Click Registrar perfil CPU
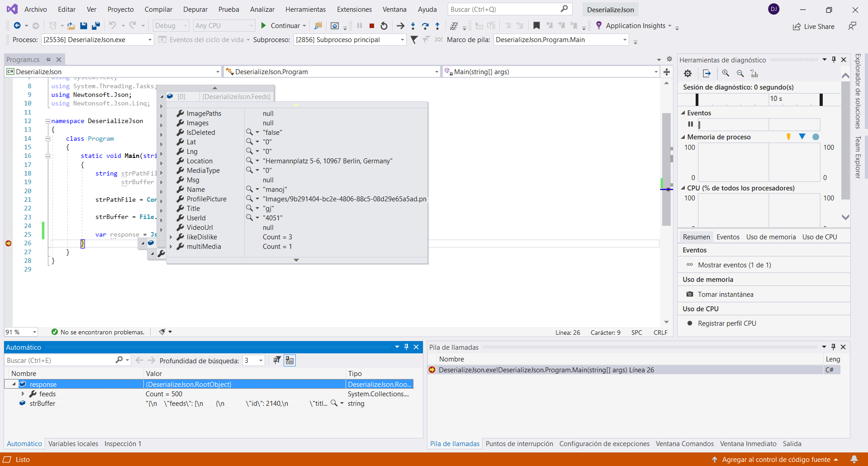Screen dimensions: 868x466 click(x=726, y=323)
